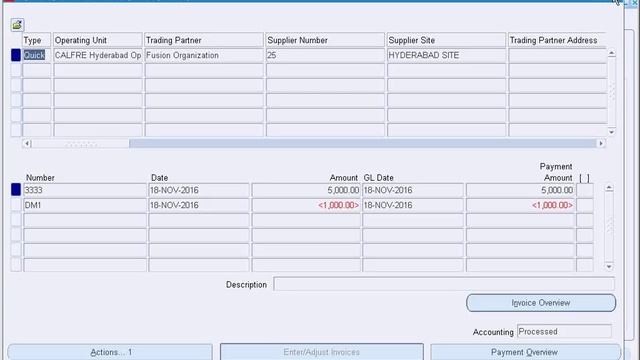This screenshot has width=640, height=360.
Task: Click the Trading Partner Address field in first row
Action: click(557, 55)
